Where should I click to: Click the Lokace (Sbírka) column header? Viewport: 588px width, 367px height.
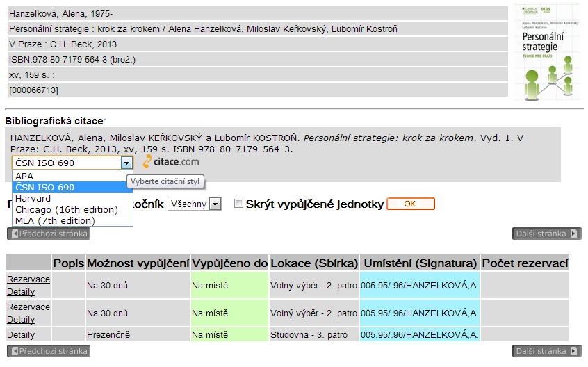tap(314, 263)
